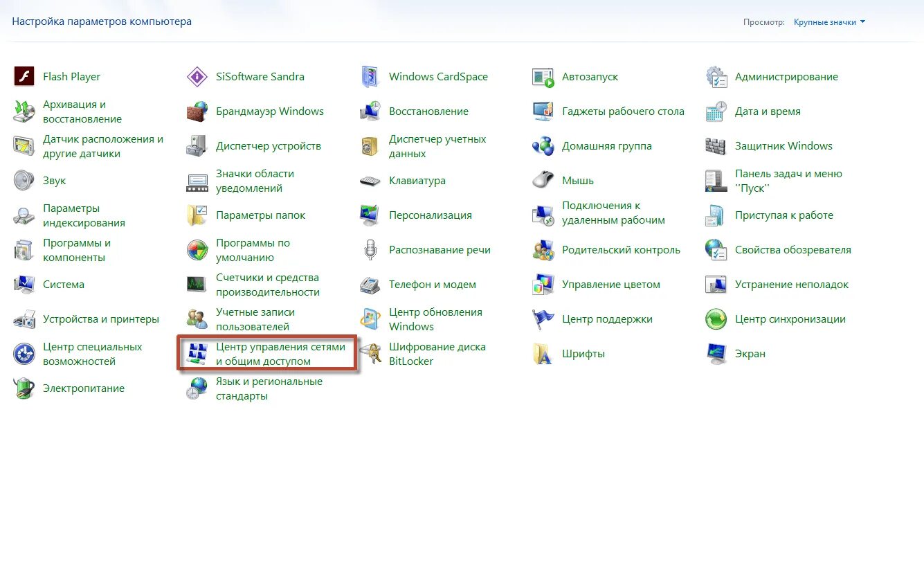The image size is (924, 565).
Task: Click the Система icon
Action: [x=24, y=284]
